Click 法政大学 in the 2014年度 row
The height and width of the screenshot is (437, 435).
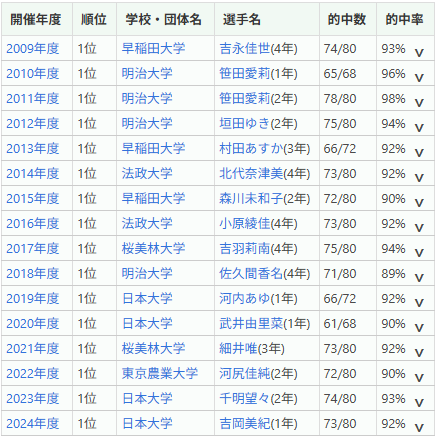[147, 174]
